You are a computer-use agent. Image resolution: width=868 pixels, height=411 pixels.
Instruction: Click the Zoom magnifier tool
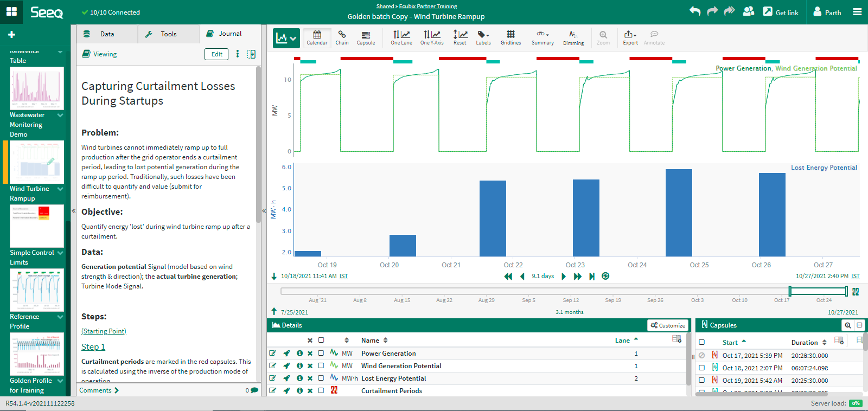[603, 37]
